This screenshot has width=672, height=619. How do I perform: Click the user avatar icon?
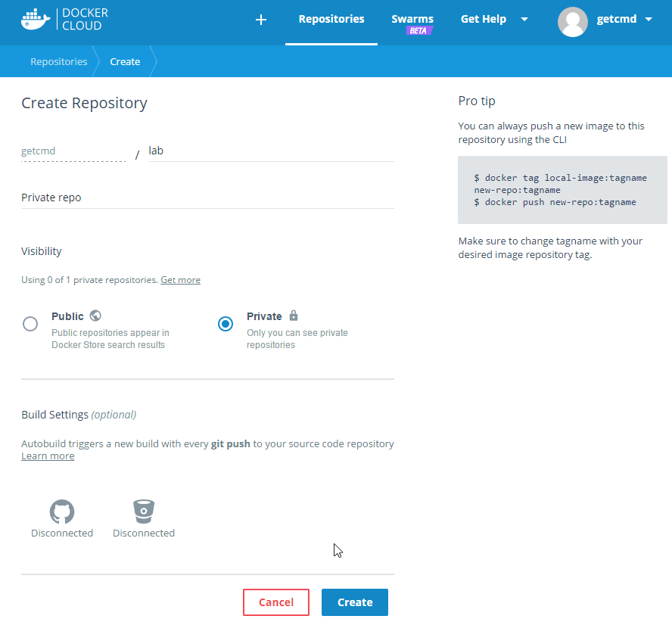pos(573,22)
